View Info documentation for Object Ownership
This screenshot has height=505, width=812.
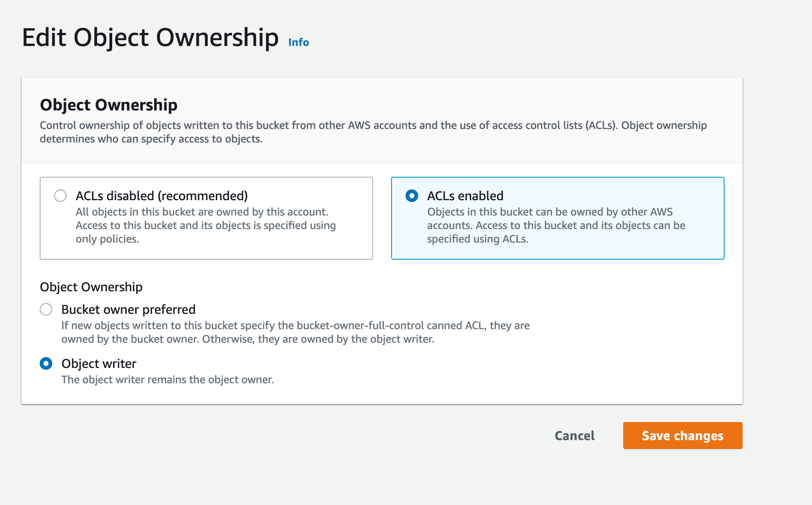(x=298, y=42)
